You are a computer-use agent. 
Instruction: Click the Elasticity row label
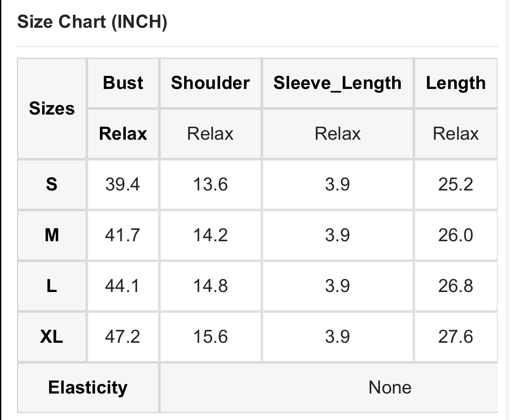pyautogui.click(x=88, y=387)
